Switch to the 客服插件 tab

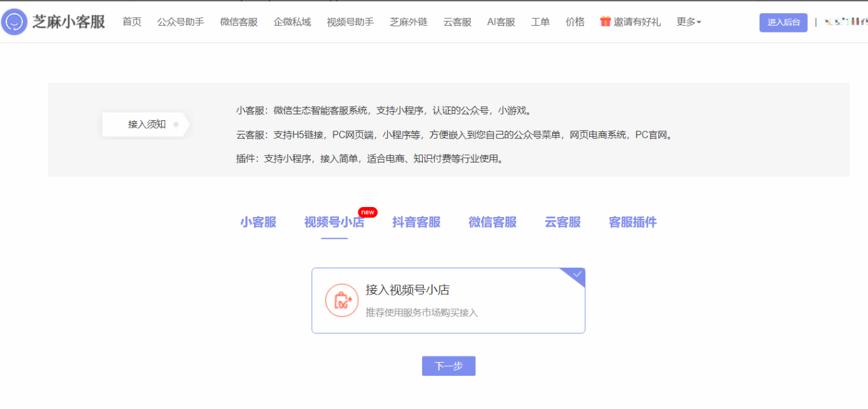tap(633, 222)
